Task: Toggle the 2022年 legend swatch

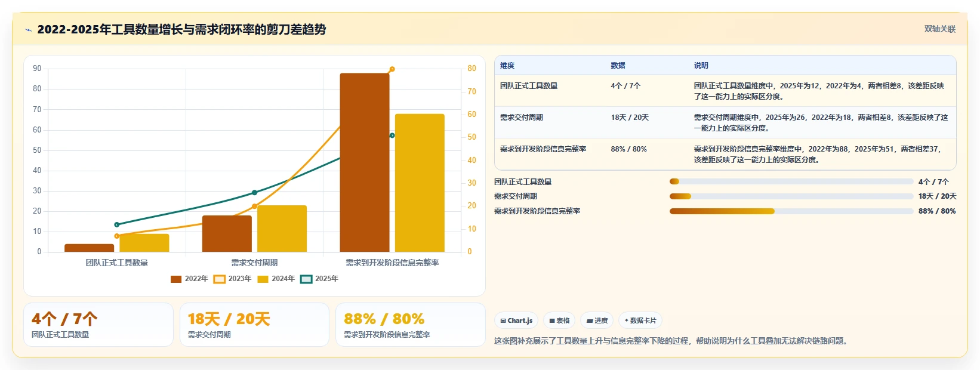Action: [x=176, y=279]
